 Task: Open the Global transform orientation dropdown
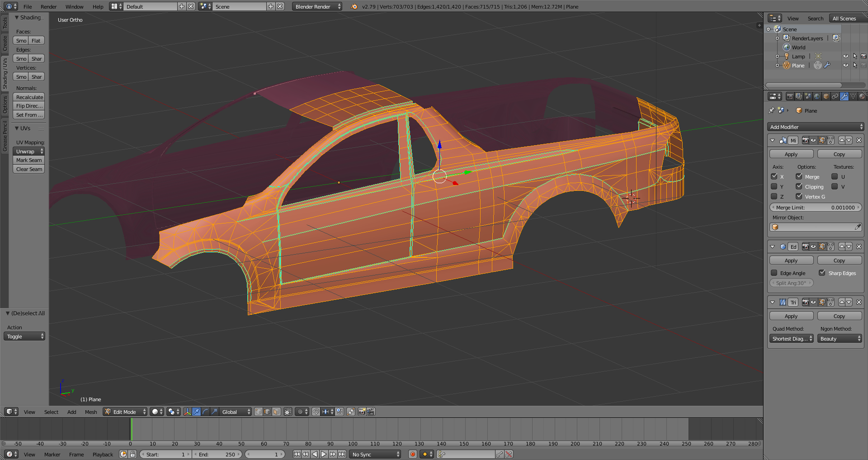235,412
